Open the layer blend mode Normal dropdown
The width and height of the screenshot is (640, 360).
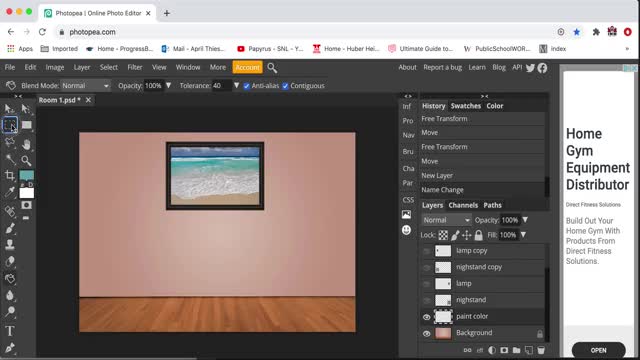tap(446, 220)
